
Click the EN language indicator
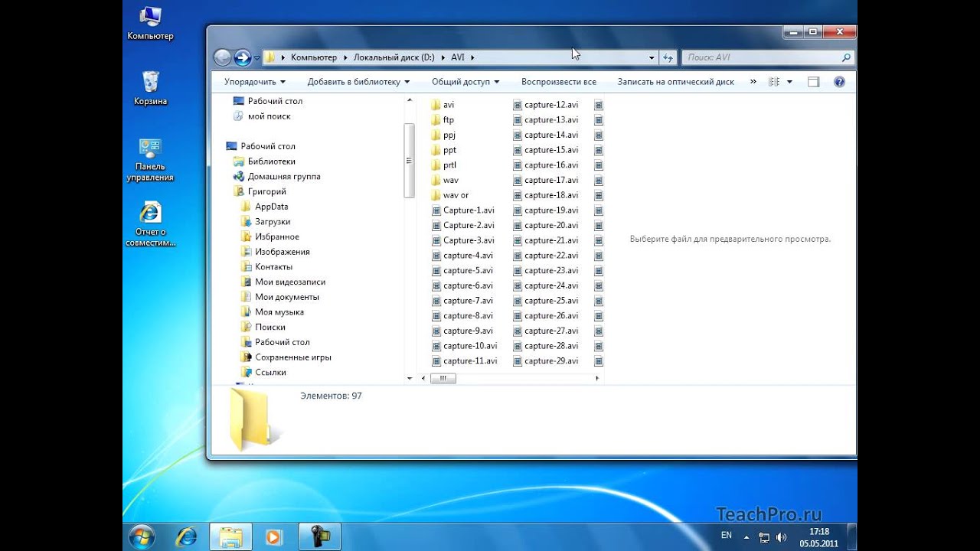(727, 536)
